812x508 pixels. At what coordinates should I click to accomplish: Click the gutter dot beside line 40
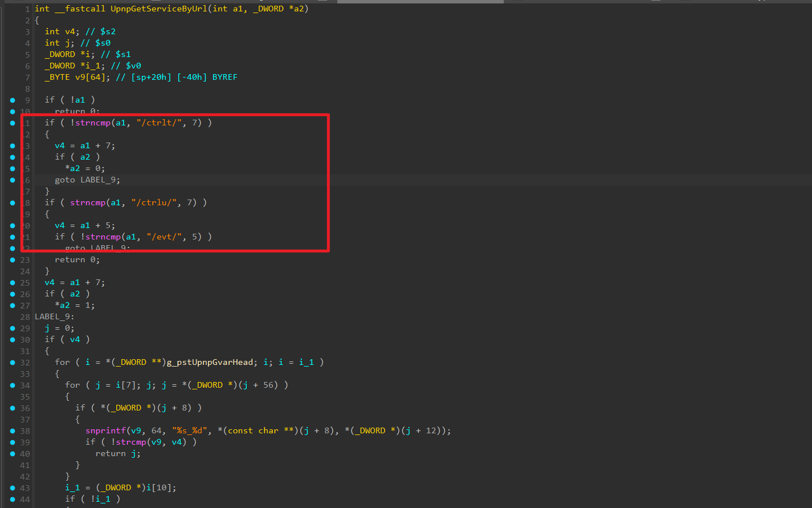coord(13,454)
